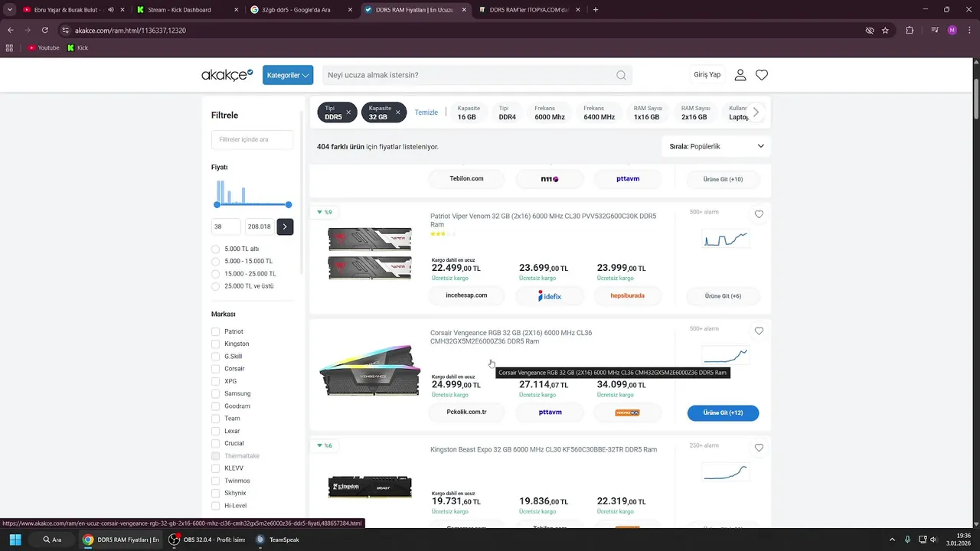Open the Sırala Popülerlik sort dropdown

click(717, 146)
